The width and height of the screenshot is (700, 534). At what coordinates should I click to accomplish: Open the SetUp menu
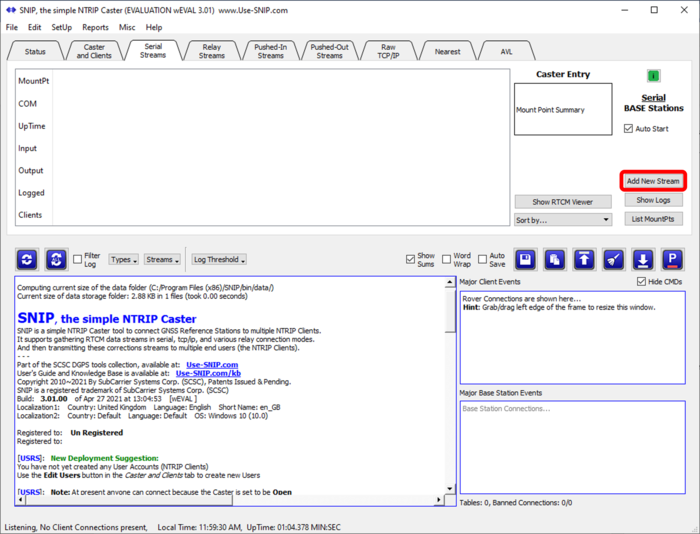tap(62, 27)
